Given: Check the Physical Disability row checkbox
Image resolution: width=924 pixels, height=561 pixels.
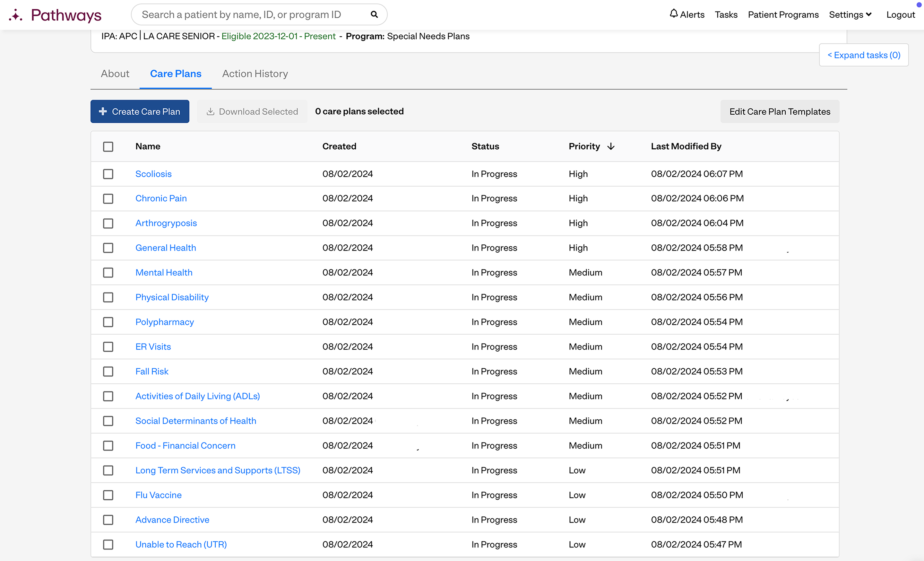Looking at the screenshot, I should (108, 297).
